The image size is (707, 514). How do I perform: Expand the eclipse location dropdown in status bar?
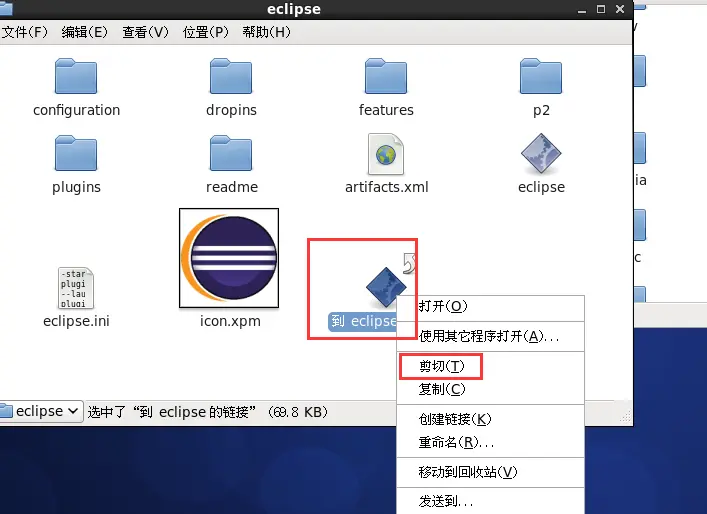(x=41, y=411)
